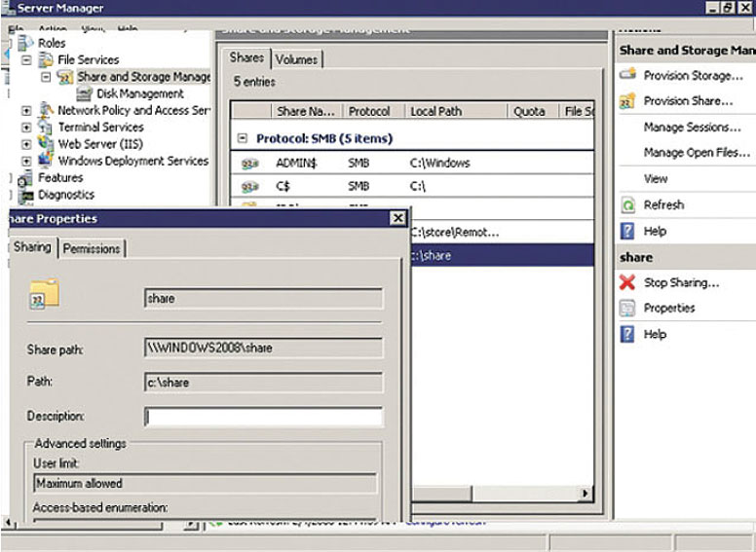Screen dimensions: 756x552
Task: Collapse the Protocol: SMB group
Action: (243, 139)
